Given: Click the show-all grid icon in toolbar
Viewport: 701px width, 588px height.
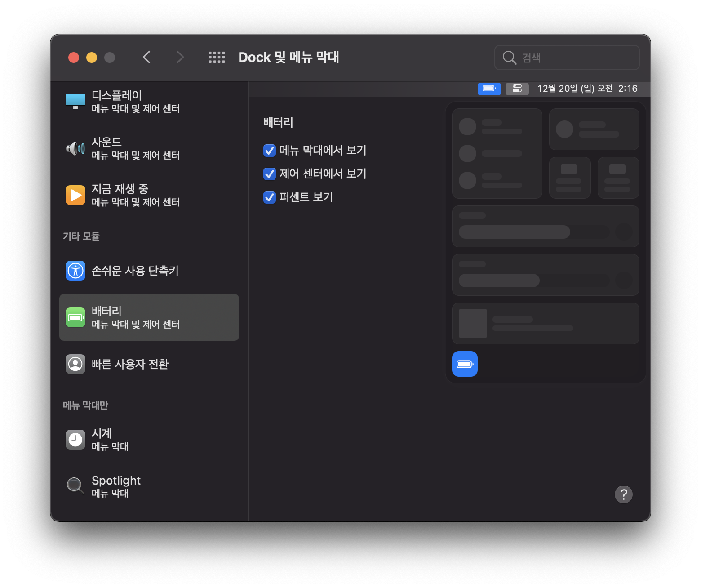Looking at the screenshot, I should pos(217,57).
